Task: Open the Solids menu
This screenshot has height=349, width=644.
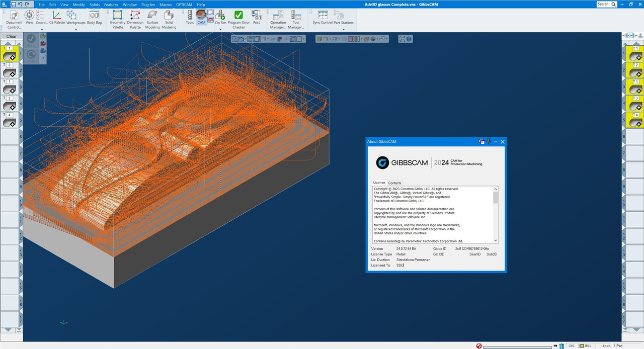Action: click(95, 5)
